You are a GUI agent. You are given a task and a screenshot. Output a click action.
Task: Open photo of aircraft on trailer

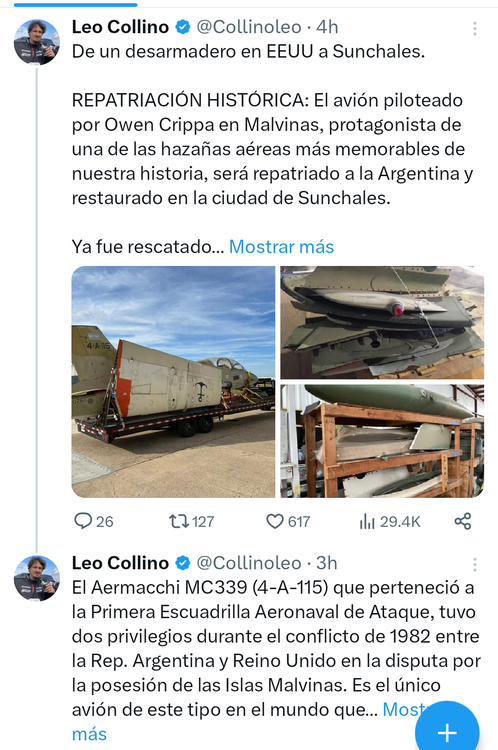click(x=173, y=382)
